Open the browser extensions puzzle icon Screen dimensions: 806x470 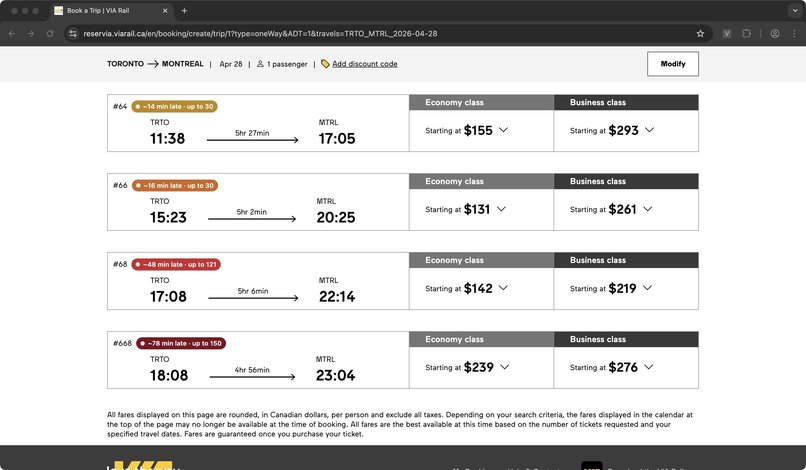click(x=746, y=33)
